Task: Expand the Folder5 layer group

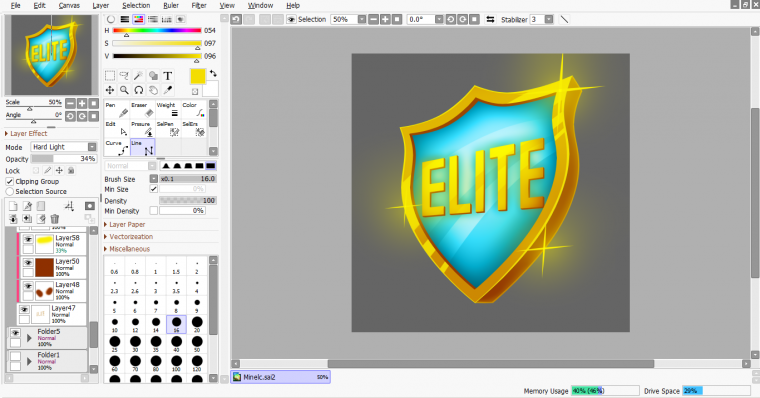Action: [x=29, y=338]
